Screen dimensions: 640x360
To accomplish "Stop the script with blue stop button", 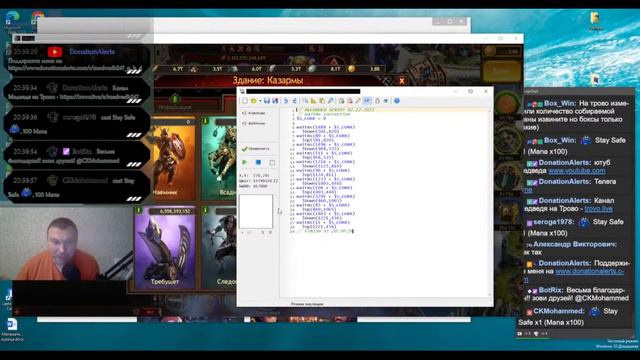I will tap(258, 162).
